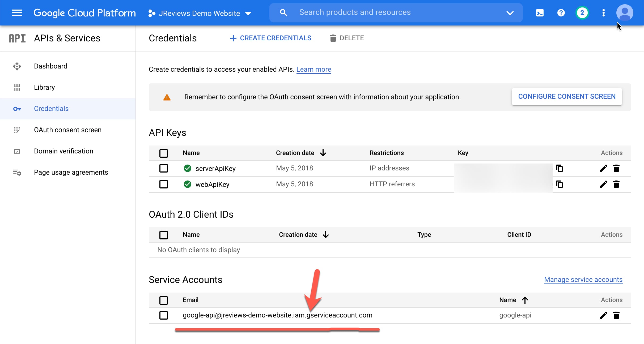
Task: Toggle the checkbox for webApiKey row
Action: [163, 184]
